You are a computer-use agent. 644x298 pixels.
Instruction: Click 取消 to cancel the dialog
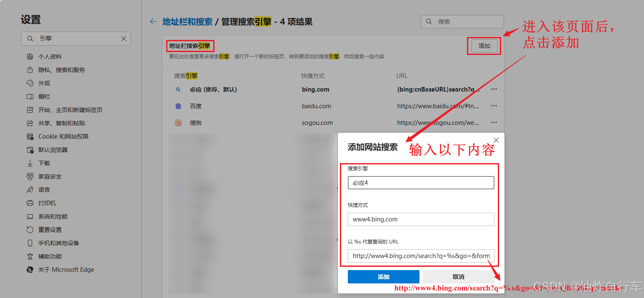(459, 277)
